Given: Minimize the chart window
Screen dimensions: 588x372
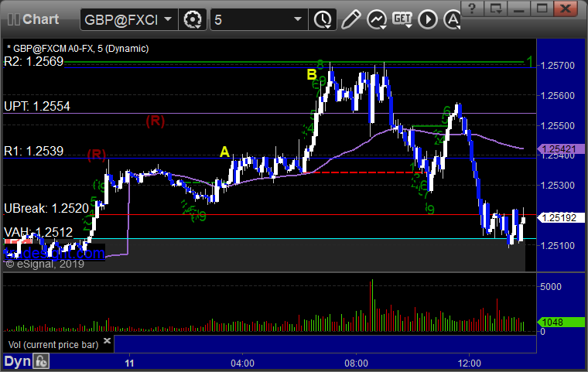Looking at the screenshot, I should [518, 8].
